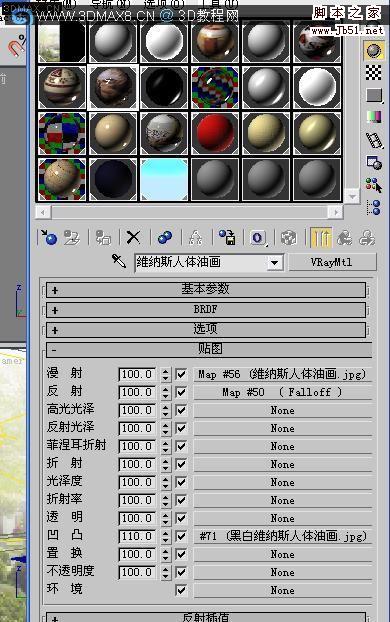This screenshot has width=390, height=622.
Task: Click the 凹凸 amount field 110.0
Action: (x=137, y=536)
